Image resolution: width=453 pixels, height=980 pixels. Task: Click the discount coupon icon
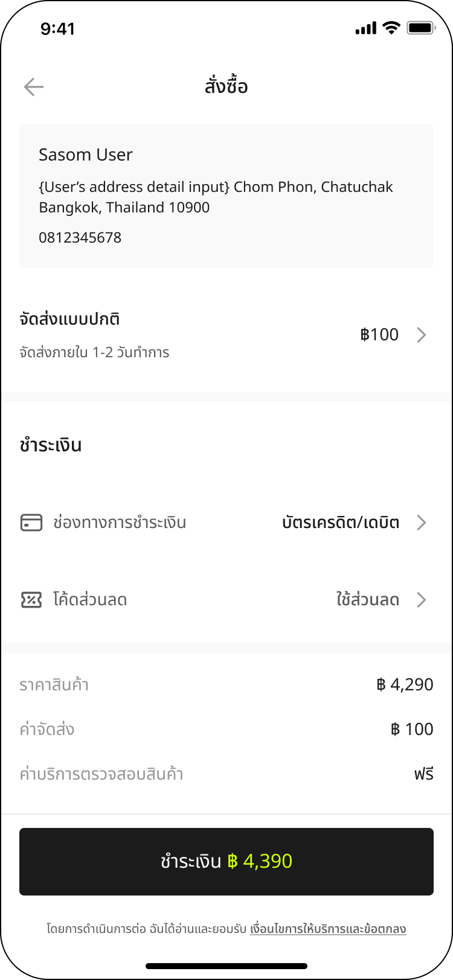pos(31,600)
